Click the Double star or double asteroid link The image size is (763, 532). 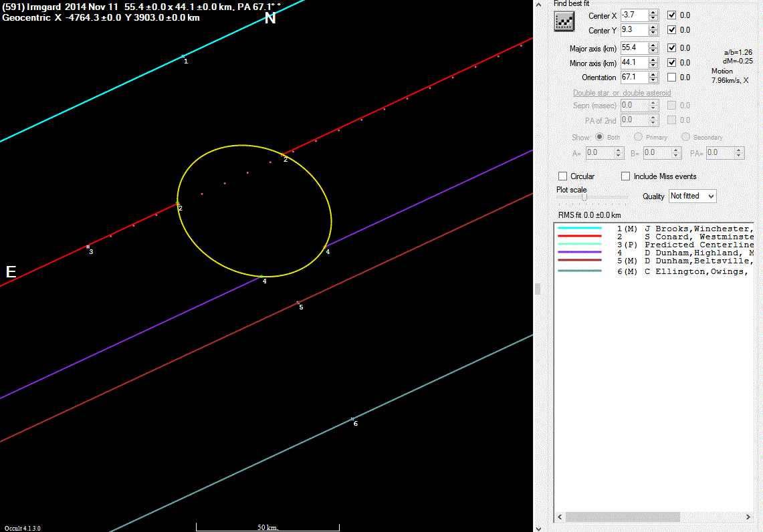coord(622,92)
